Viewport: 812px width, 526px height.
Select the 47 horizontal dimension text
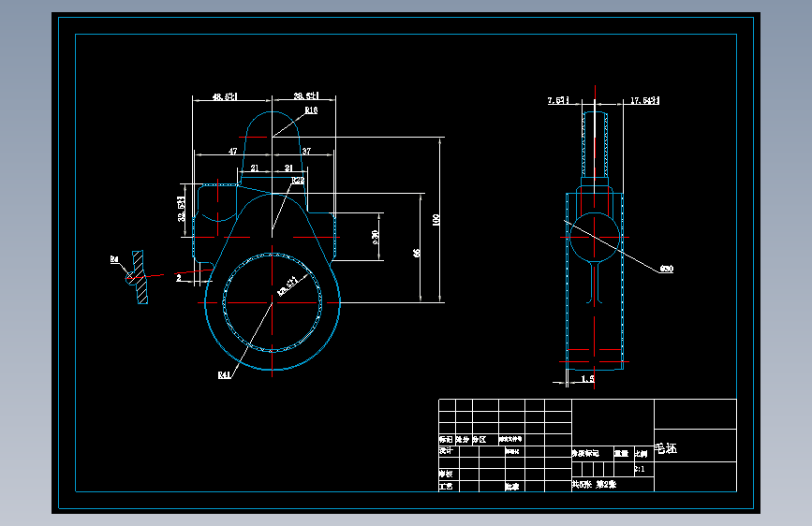233,151
